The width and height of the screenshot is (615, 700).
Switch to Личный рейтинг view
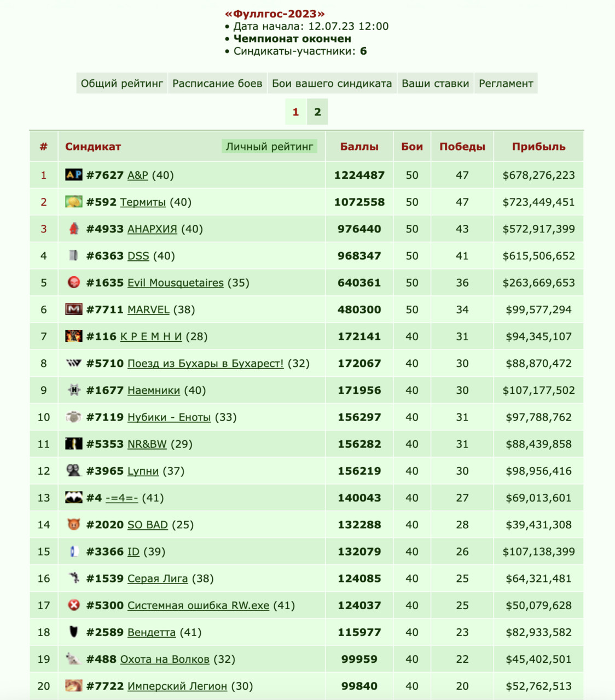(269, 146)
